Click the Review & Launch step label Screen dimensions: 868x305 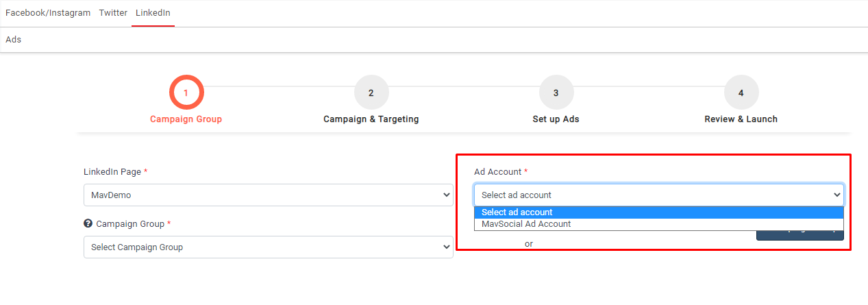click(x=741, y=119)
